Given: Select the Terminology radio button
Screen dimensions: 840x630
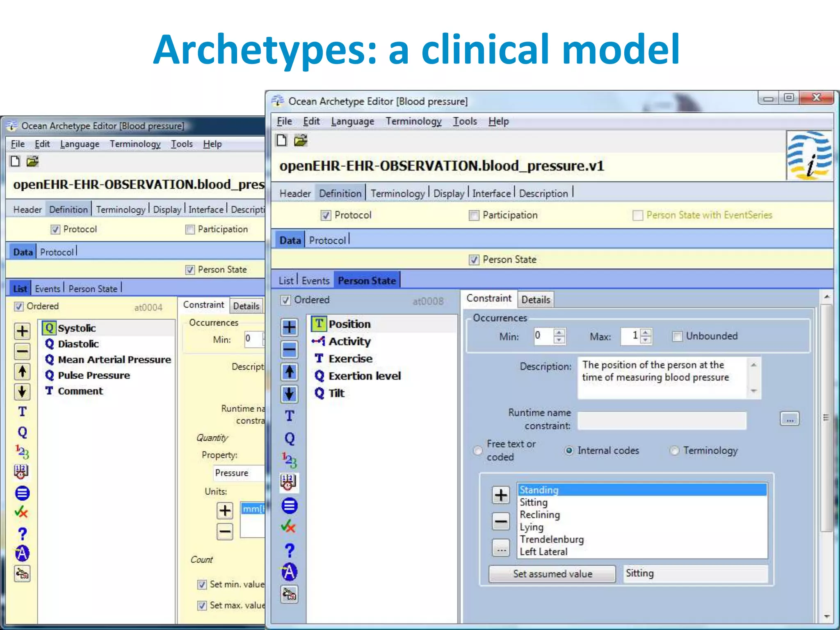Looking at the screenshot, I should point(674,450).
